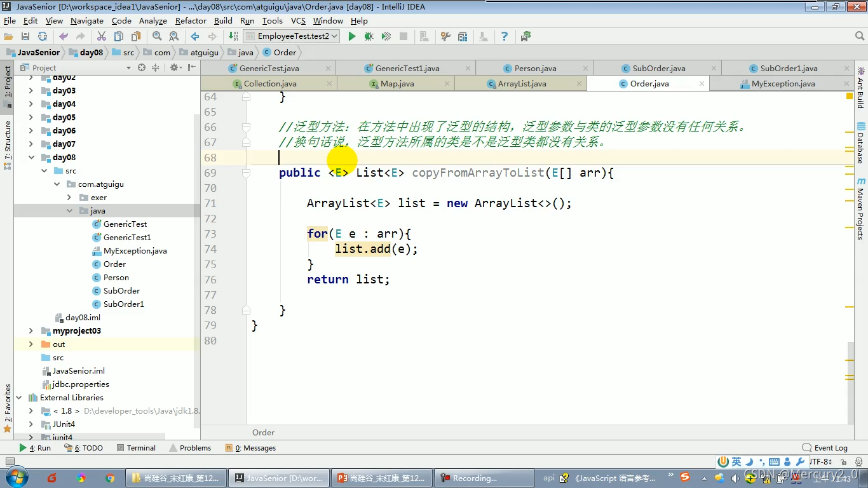Toggle the 6: TODO tool window

(83, 447)
